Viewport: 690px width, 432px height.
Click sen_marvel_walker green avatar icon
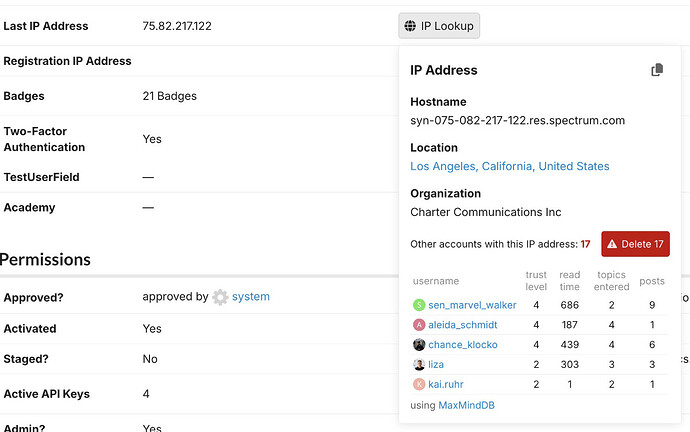pyautogui.click(x=419, y=305)
